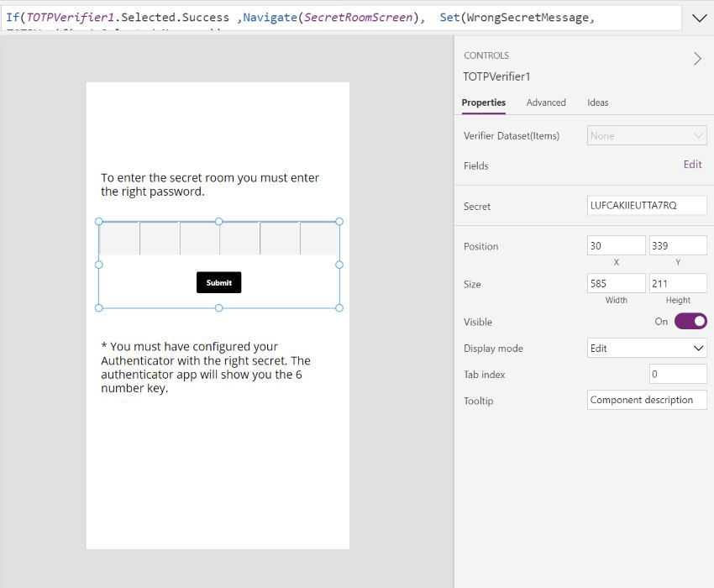The width and height of the screenshot is (714, 588).
Task: Select the Properties tab
Action: pos(484,102)
